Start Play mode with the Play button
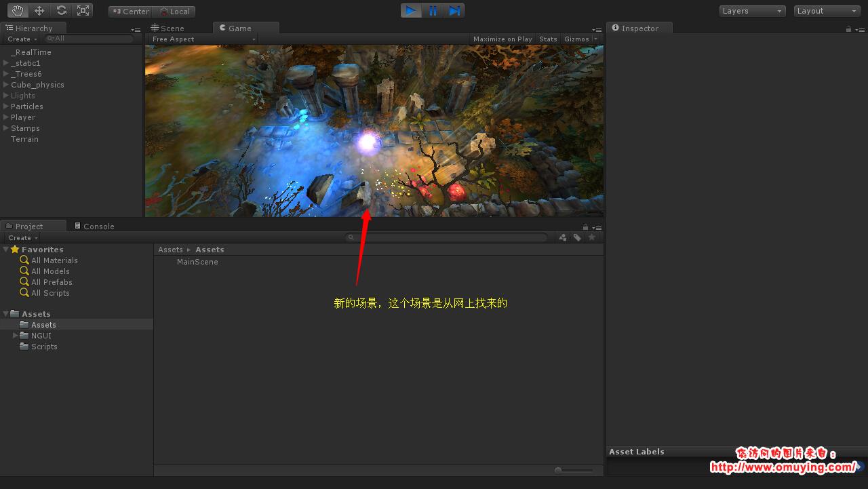 (x=411, y=11)
